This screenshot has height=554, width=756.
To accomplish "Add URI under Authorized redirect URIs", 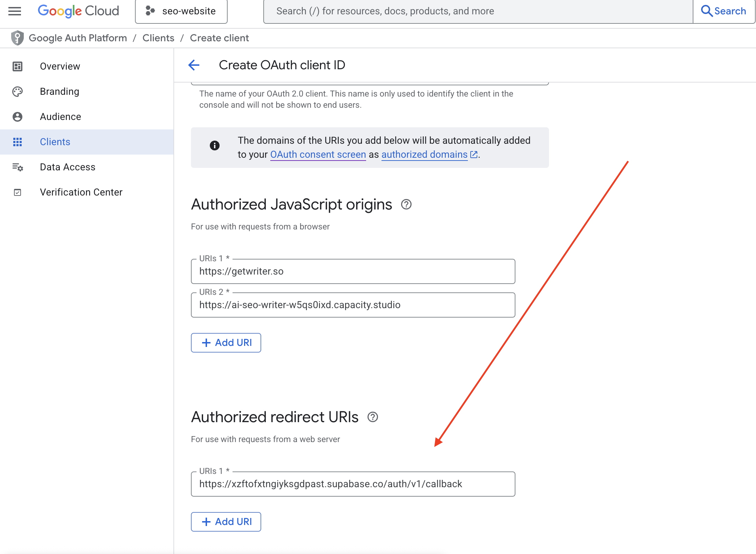I will (226, 522).
